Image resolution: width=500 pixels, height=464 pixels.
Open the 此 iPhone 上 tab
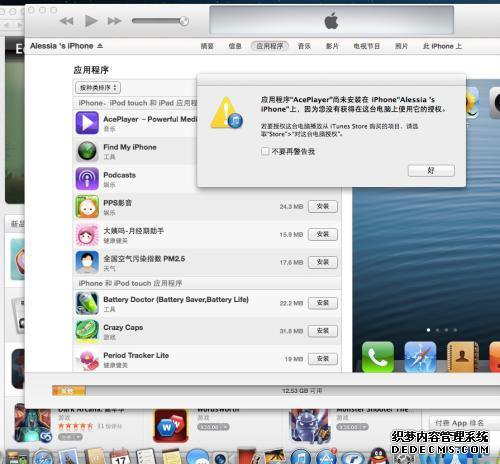click(442, 46)
